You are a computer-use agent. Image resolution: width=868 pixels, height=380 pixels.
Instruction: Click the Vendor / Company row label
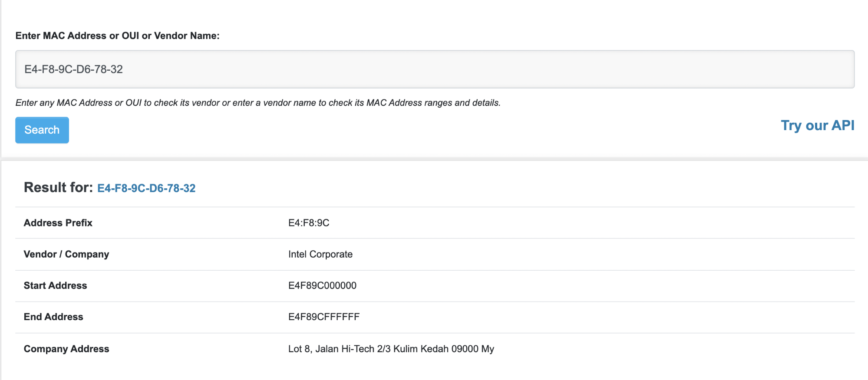point(66,254)
